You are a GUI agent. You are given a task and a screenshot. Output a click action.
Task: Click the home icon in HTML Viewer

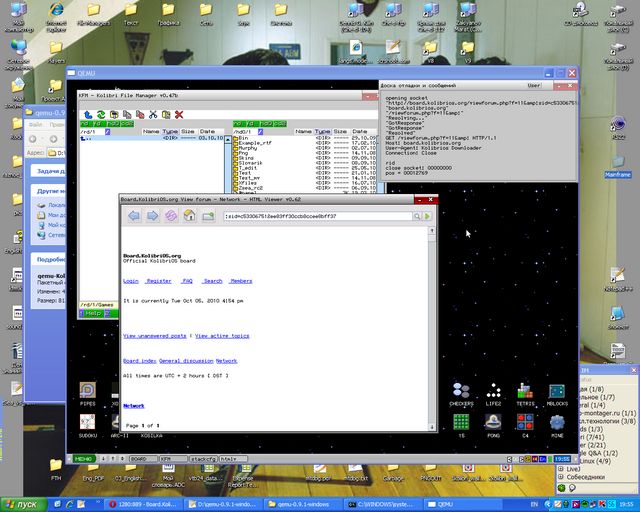[189, 216]
